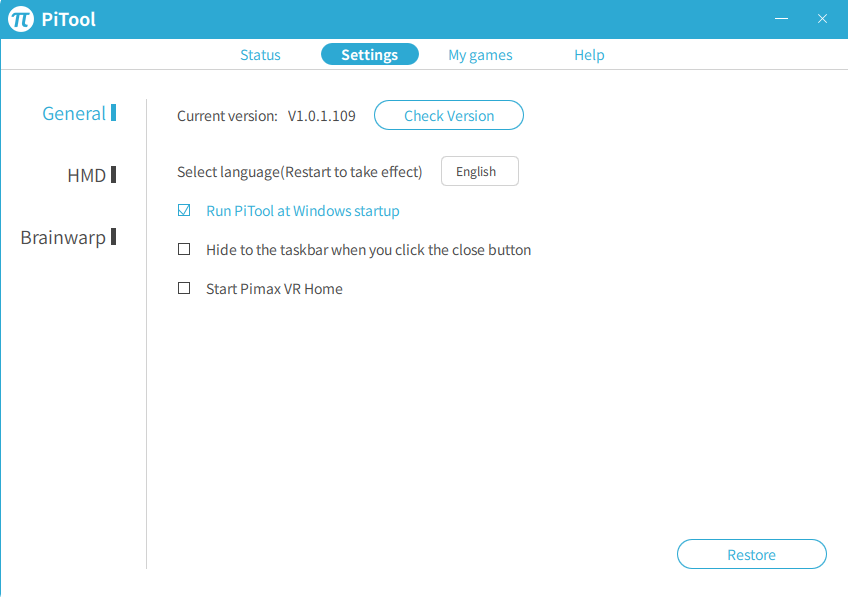Click the Restore button
Viewport: 848px width, 597px height.
(x=751, y=554)
